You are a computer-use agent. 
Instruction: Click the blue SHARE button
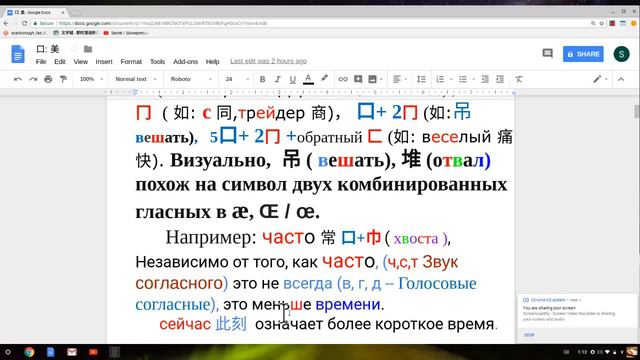[583, 54]
